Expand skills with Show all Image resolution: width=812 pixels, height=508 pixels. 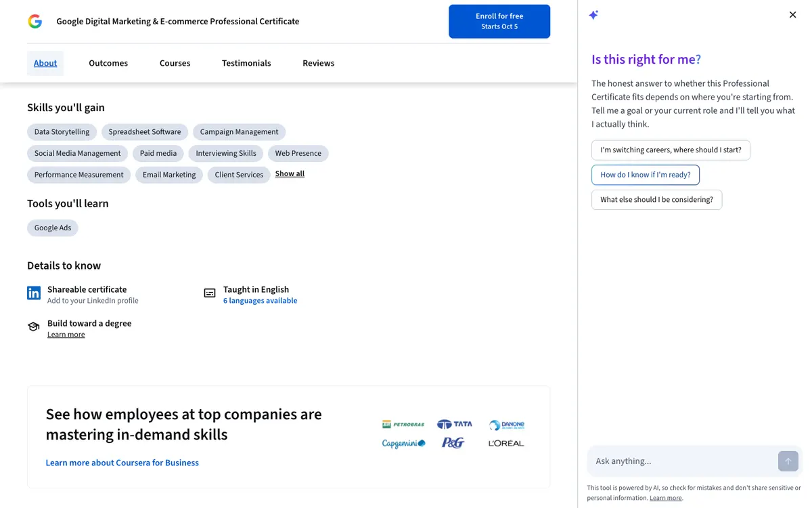point(290,173)
